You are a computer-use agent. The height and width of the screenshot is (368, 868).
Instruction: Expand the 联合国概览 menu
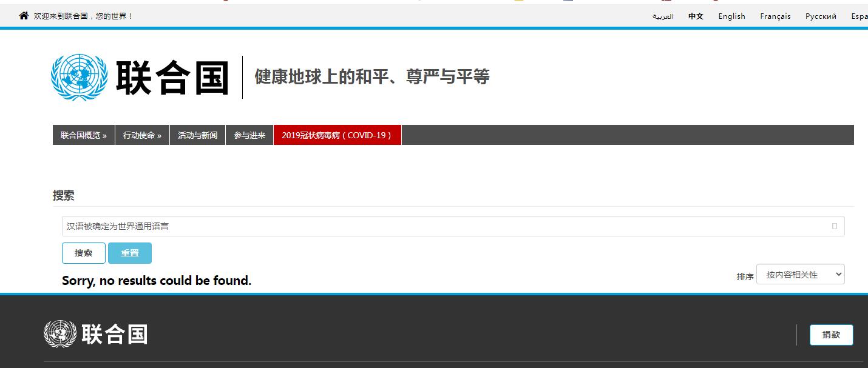pos(84,135)
